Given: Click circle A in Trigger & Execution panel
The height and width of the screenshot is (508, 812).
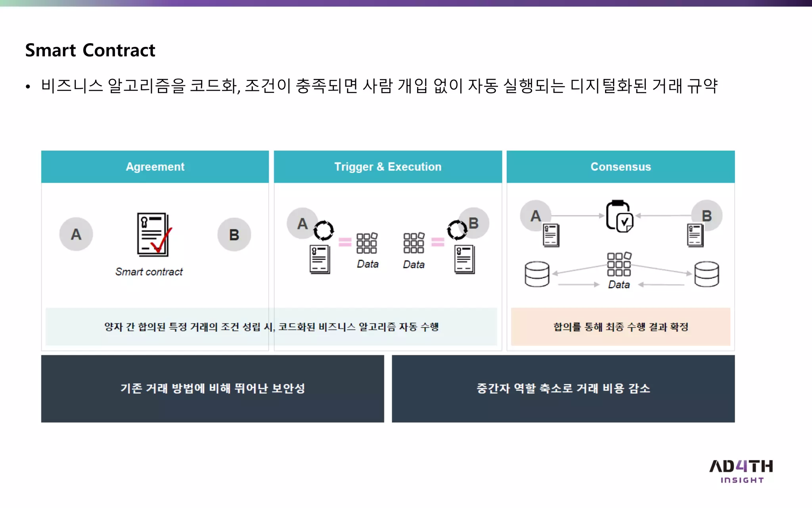Looking at the screenshot, I should 303,223.
